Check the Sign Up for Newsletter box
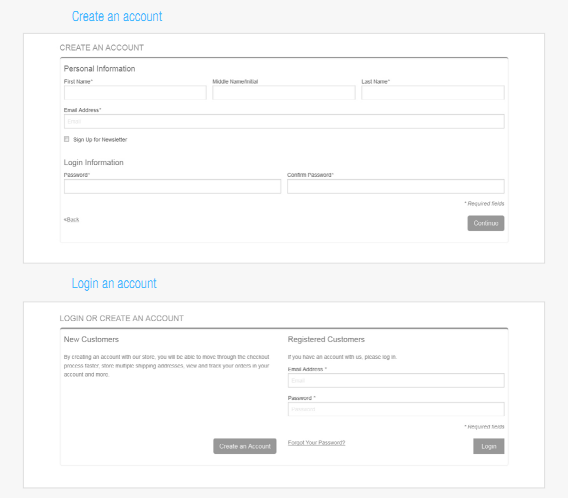568x498 pixels. [x=67, y=139]
